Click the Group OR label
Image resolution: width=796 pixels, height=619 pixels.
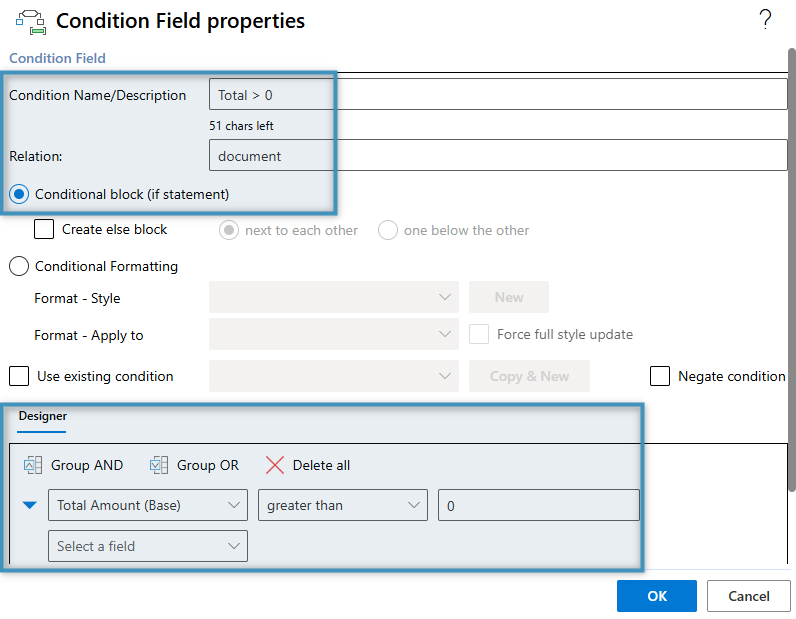click(208, 465)
